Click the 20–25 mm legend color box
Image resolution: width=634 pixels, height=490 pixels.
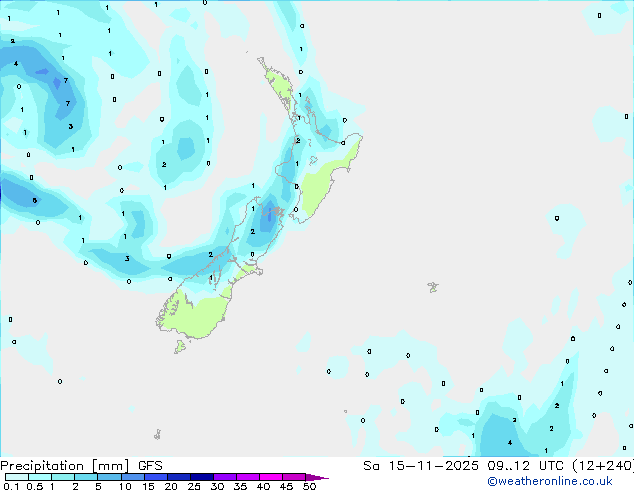tap(178, 477)
